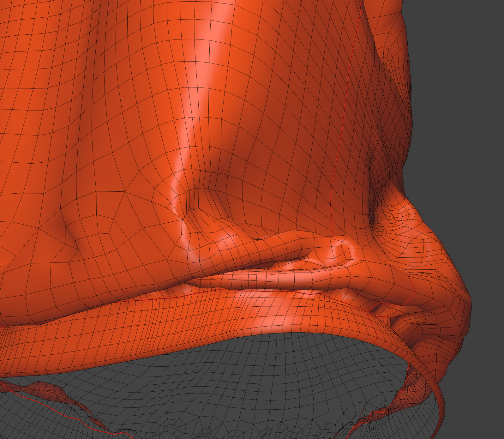Click the large quad faces in the top-left cloth
This screenshot has height=439, width=504.
coord(47,47)
